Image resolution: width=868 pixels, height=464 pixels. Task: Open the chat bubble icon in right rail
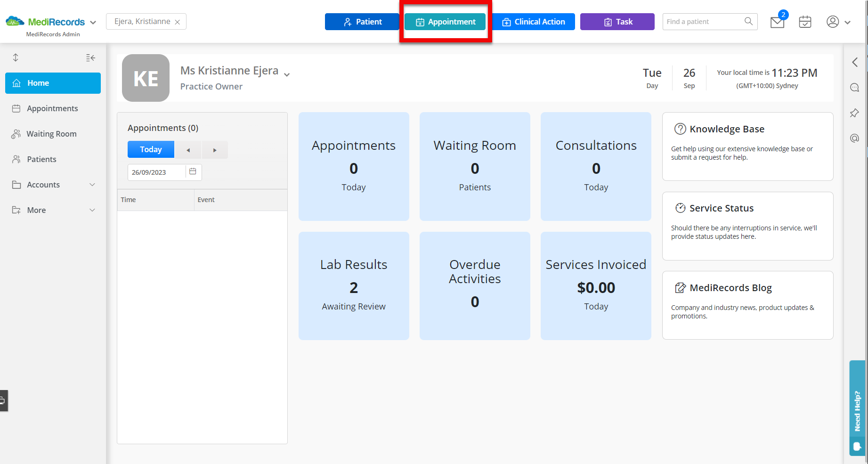point(854,88)
